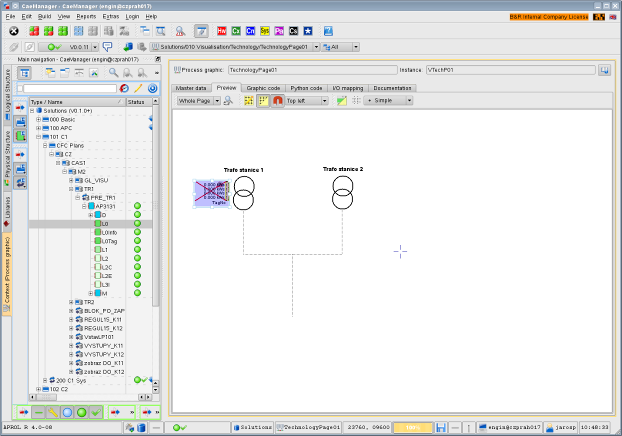Click the Trafo stanice 2 transformer symbol
Screen dimensions: 622x436
[342, 192]
